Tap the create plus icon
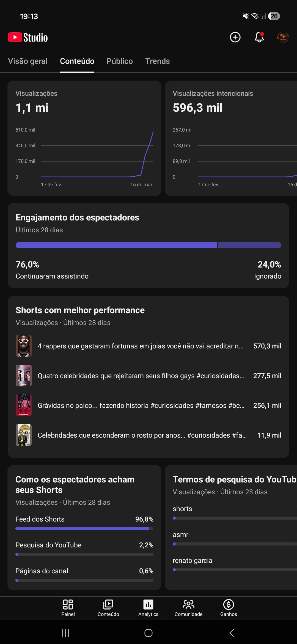Image resolution: width=297 pixels, height=644 pixels. pyautogui.click(x=235, y=37)
